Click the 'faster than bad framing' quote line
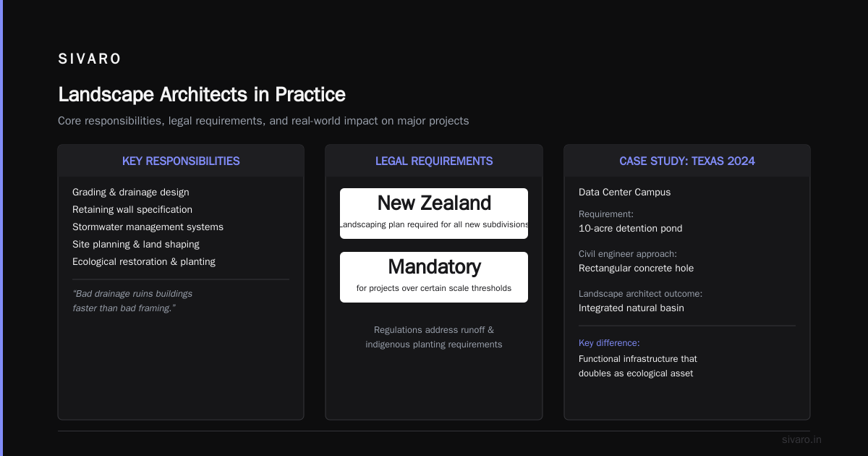Image resolution: width=868 pixels, height=456 pixels. click(x=124, y=308)
